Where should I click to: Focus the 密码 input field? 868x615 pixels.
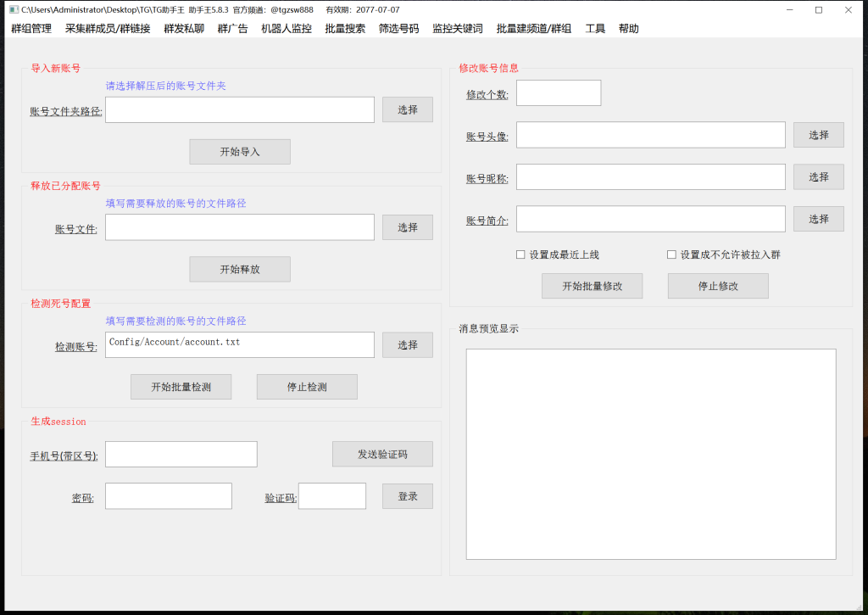[x=169, y=496]
